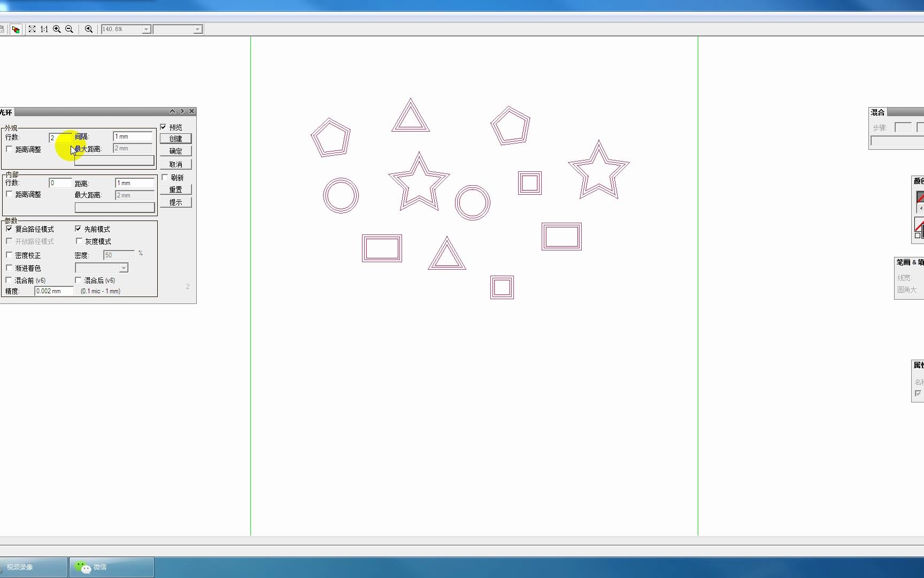Collapse the 光环 panel with the up arrow
Viewport: 924px width, 578px height.
click(x=172, y=111)
